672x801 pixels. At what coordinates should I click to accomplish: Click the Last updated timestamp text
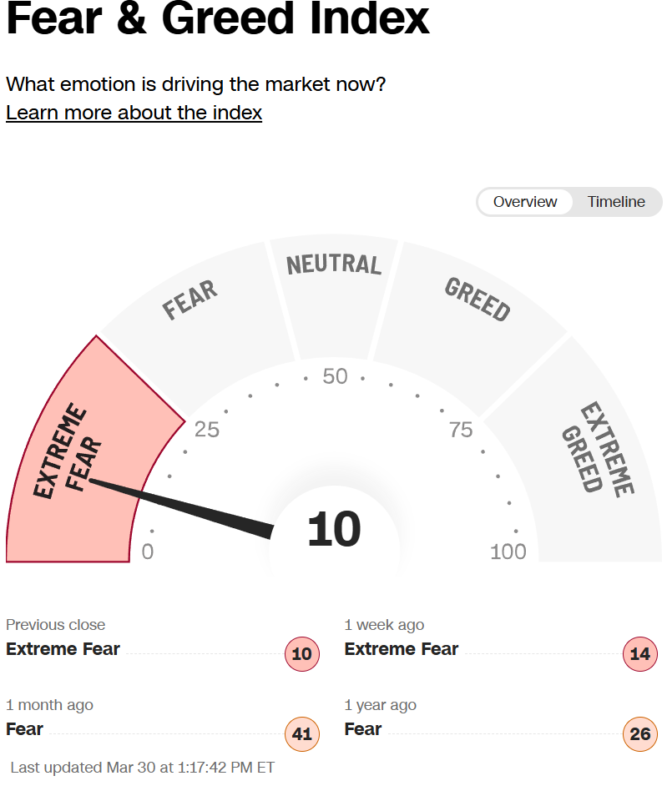143,768
